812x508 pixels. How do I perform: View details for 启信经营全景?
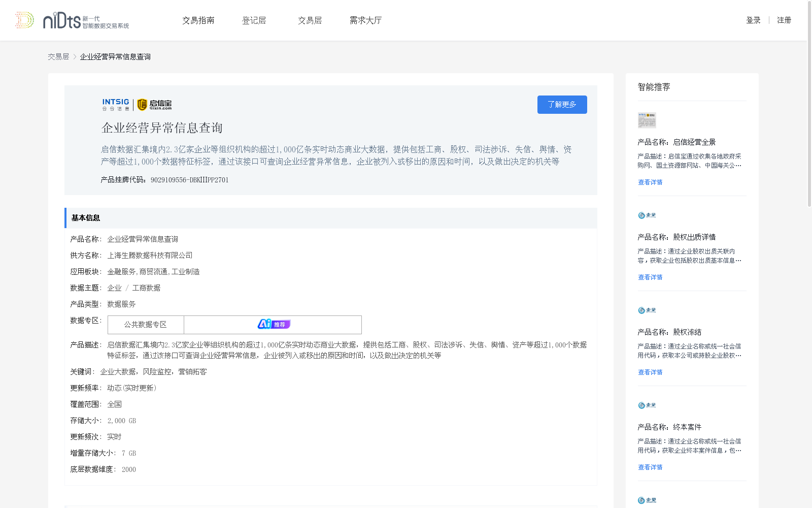pos(650,182)
